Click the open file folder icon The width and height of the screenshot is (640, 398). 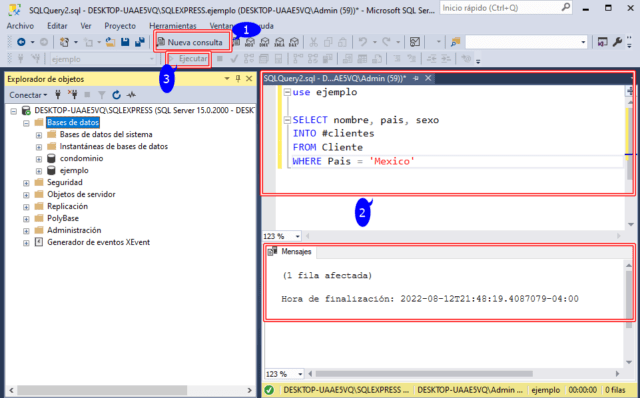(110, 42)
